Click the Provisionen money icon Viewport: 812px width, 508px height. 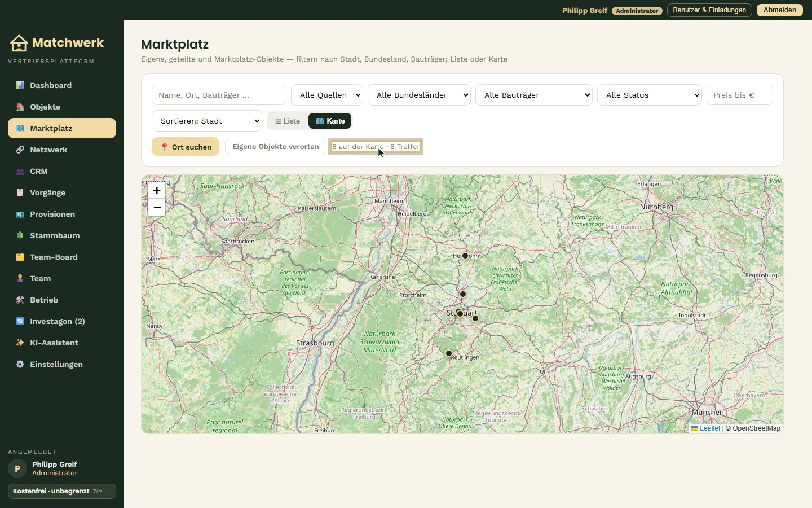[20, 214]
